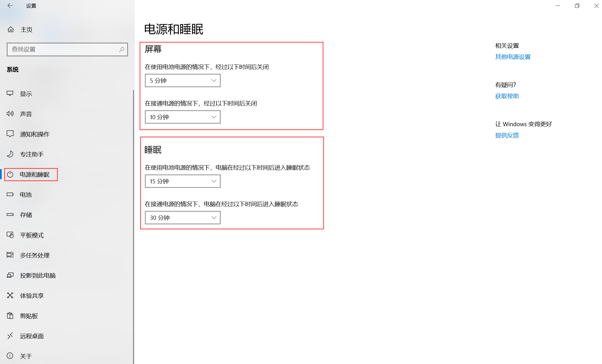Click the search magnifier icon

[122, 49]
